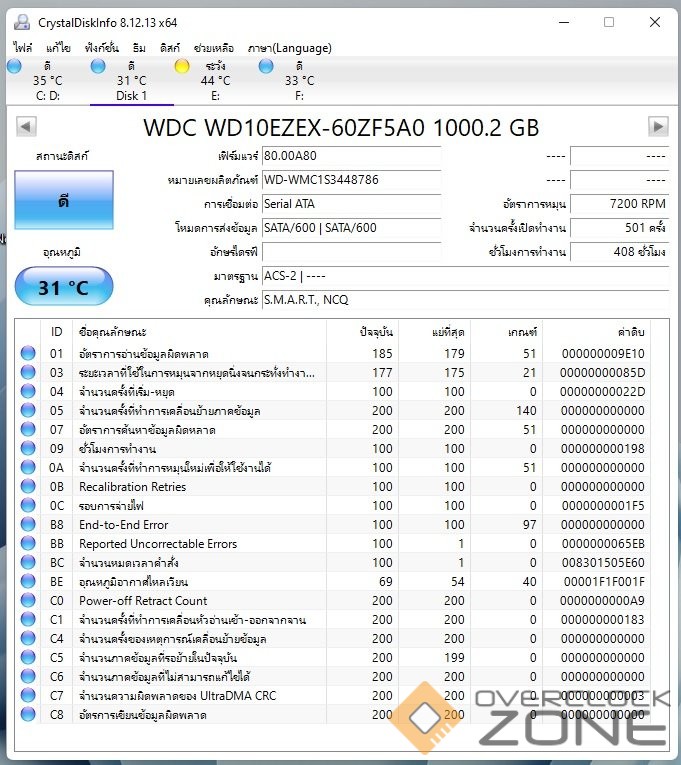Click status orb of attribute 0C row

28,505
